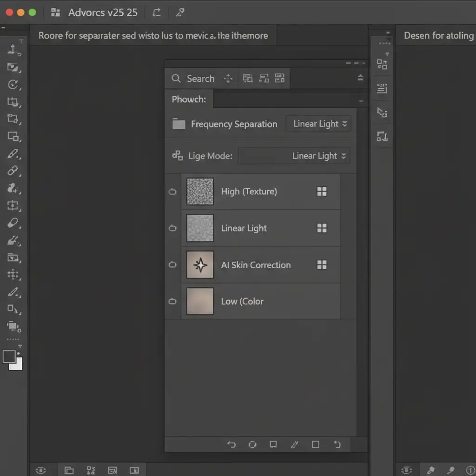Click the grid icon beside AI Skin Correction
The width and height of the screenshot is (476, 476).
coord(322,265)
